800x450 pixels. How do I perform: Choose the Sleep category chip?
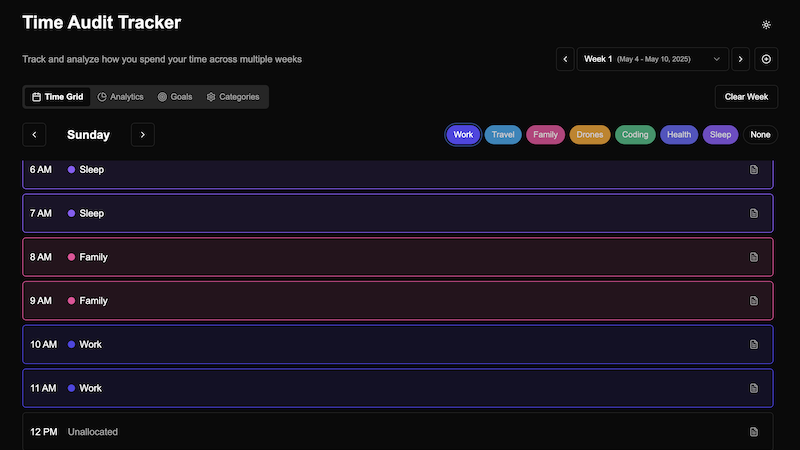pyautogui.click(x=720, y=135)
